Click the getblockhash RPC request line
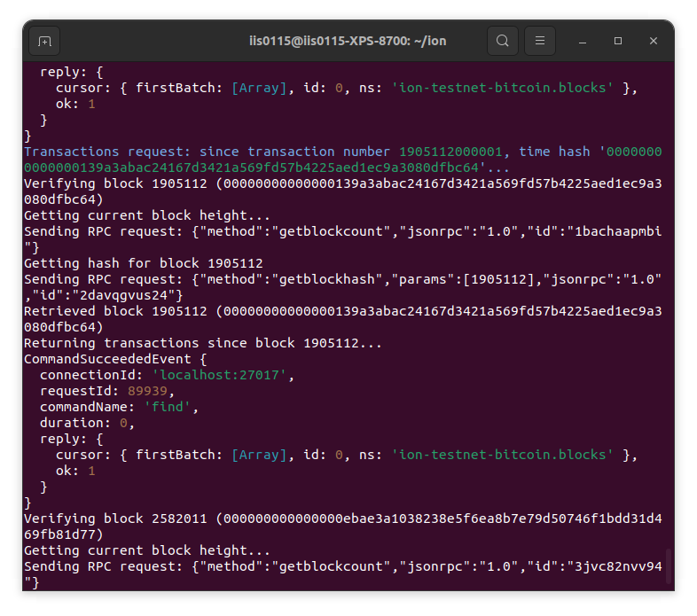 pyautogui.click(x=342, y=287)
